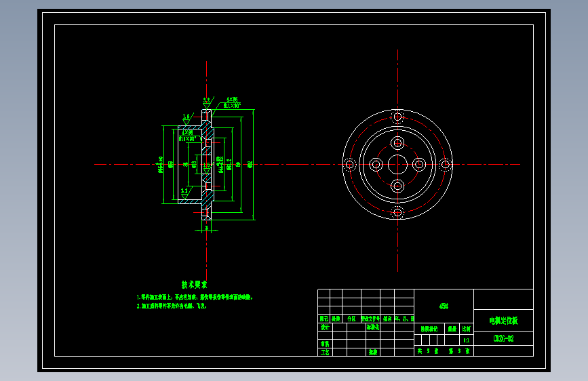
Task: Select the right inner bolt hole in front view
Action: click(x=419, y=164)
